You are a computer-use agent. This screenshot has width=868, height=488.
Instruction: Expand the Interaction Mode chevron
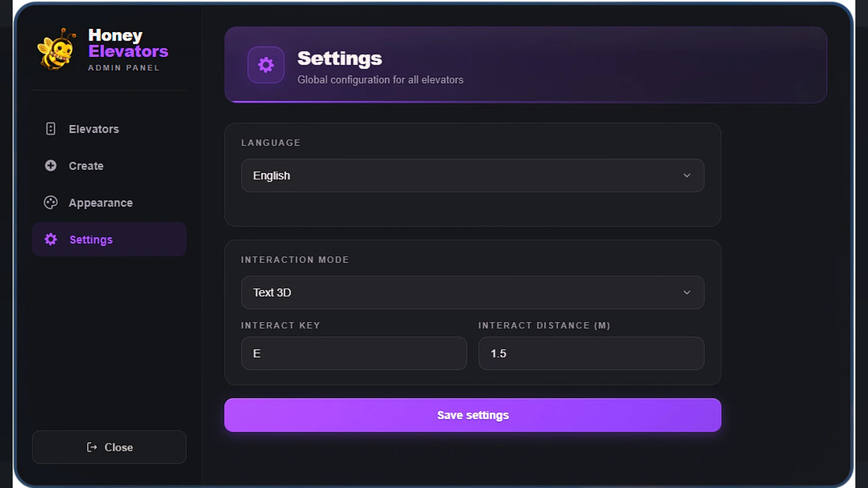pos(687,292)
